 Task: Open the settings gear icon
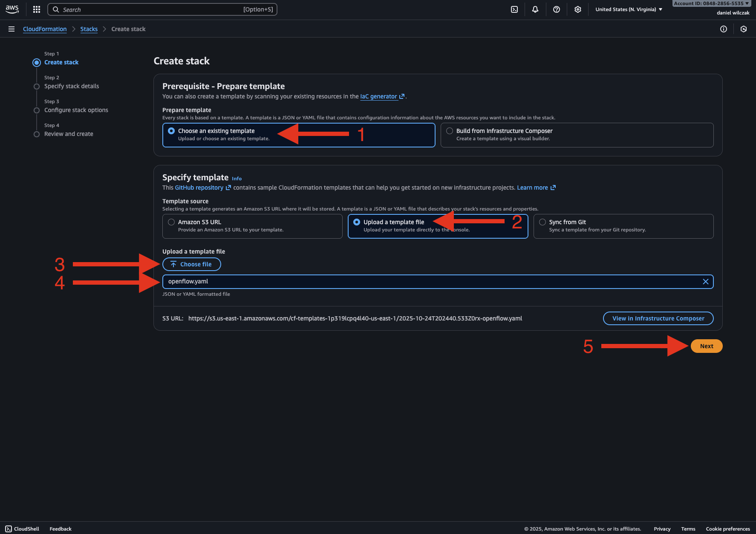577,9
